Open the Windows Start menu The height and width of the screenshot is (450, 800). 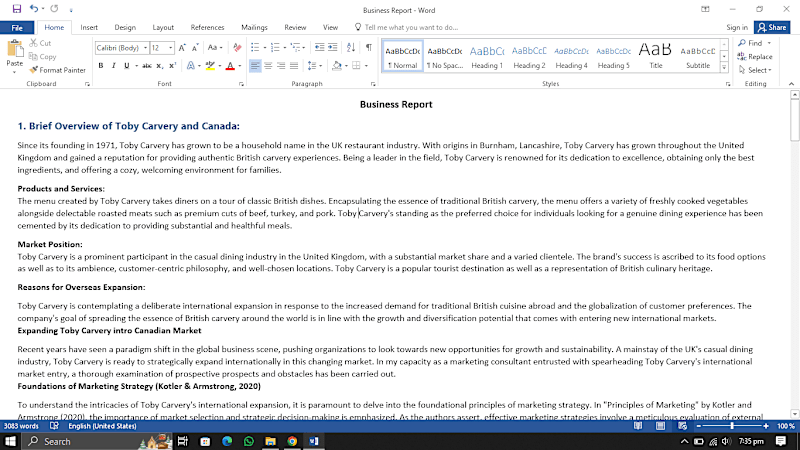[x=10, y=441]
